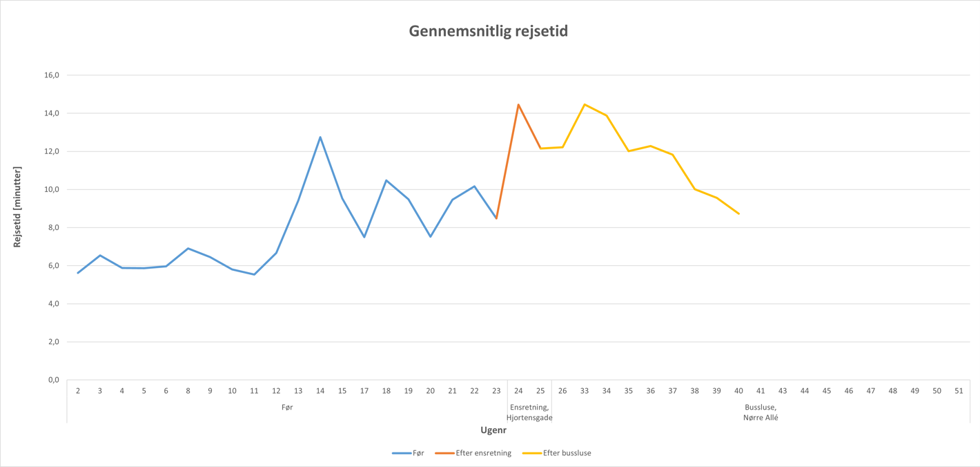Select the "Ugenr" horizontal axis title
The width and height of the screenshot is (980, 467).
(493, 430)
